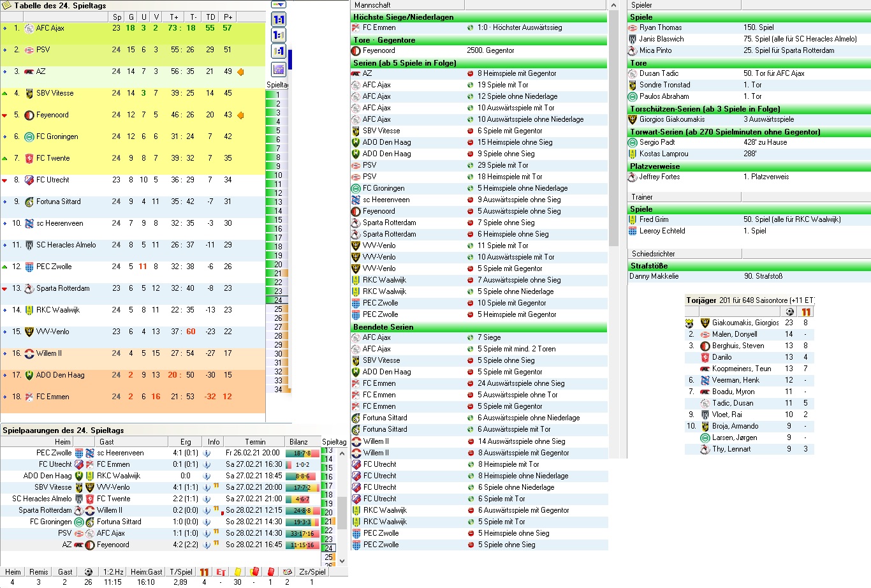
Task: Open info icon for Sparta Rotterdam vs Willem II
Action: coord(207,511)
